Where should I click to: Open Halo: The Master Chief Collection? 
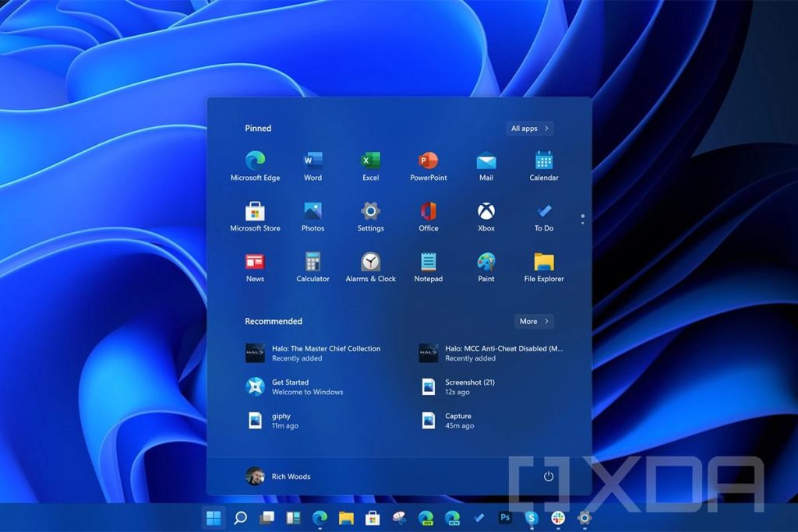(x=313, y=353)
